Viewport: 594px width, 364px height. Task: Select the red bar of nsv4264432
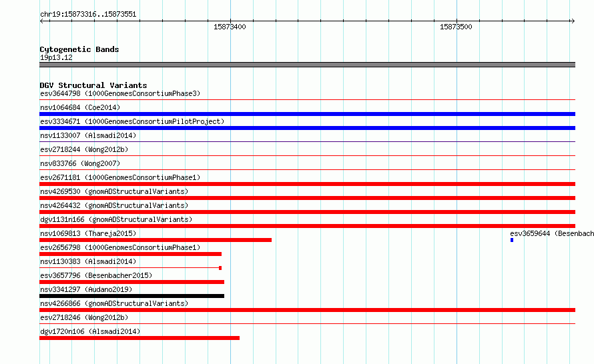tap(307, 212)
